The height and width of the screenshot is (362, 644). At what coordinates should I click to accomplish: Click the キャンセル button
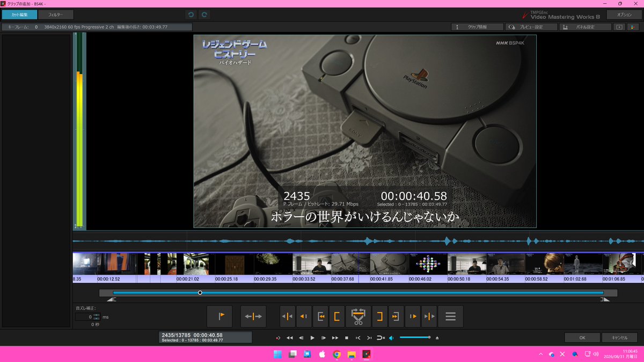(619, 338)
